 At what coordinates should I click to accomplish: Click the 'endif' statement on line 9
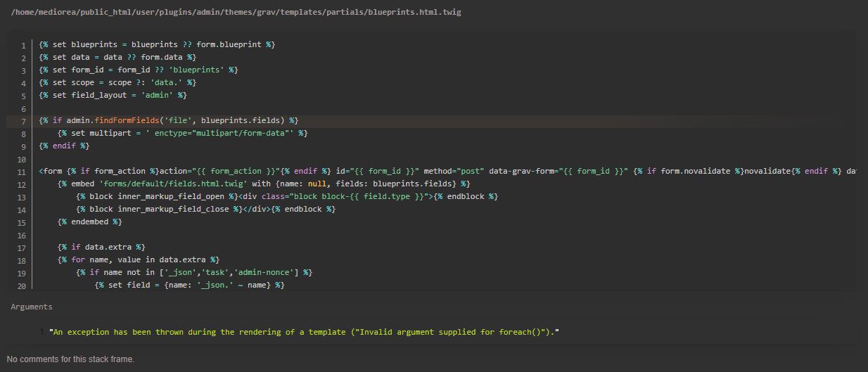click(64, 146)
